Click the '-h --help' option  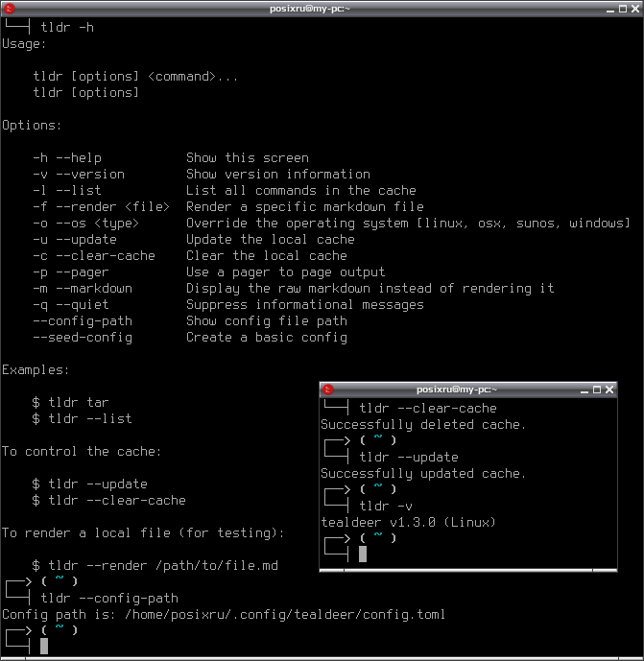pyautogui.click(x=67, y=158)
